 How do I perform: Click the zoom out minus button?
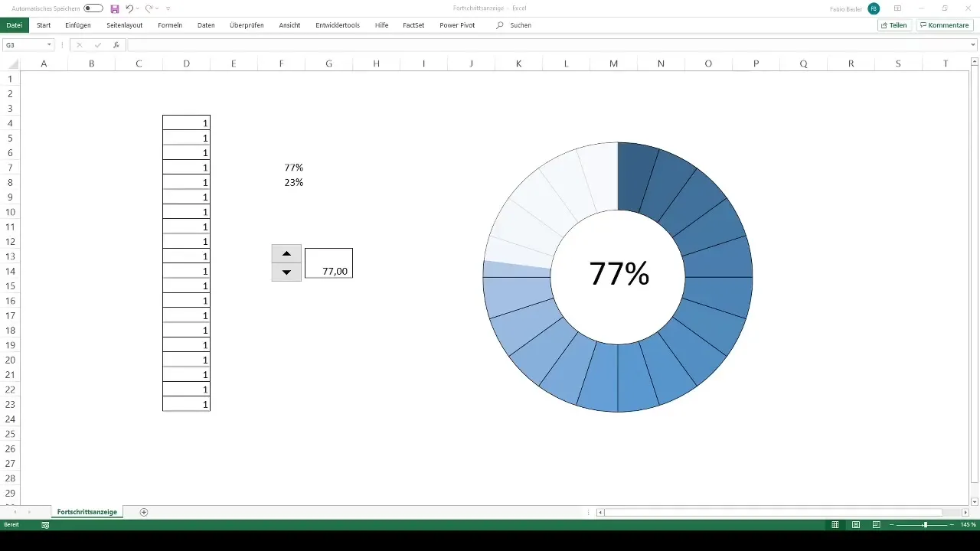coord(891,525)
